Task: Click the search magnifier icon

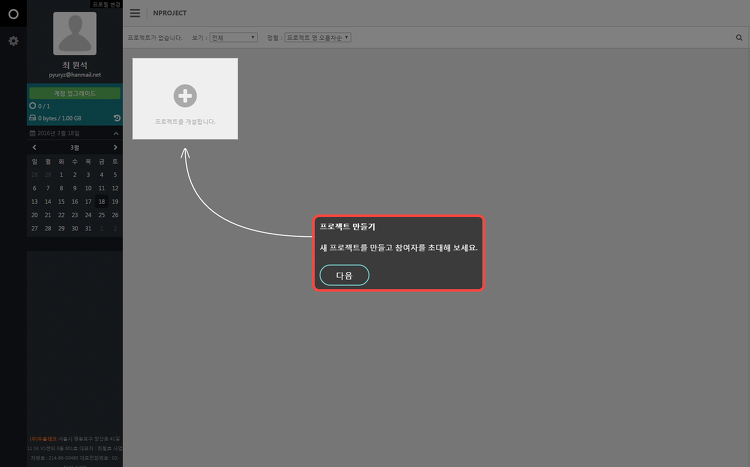Action: (x=739, y=37)
